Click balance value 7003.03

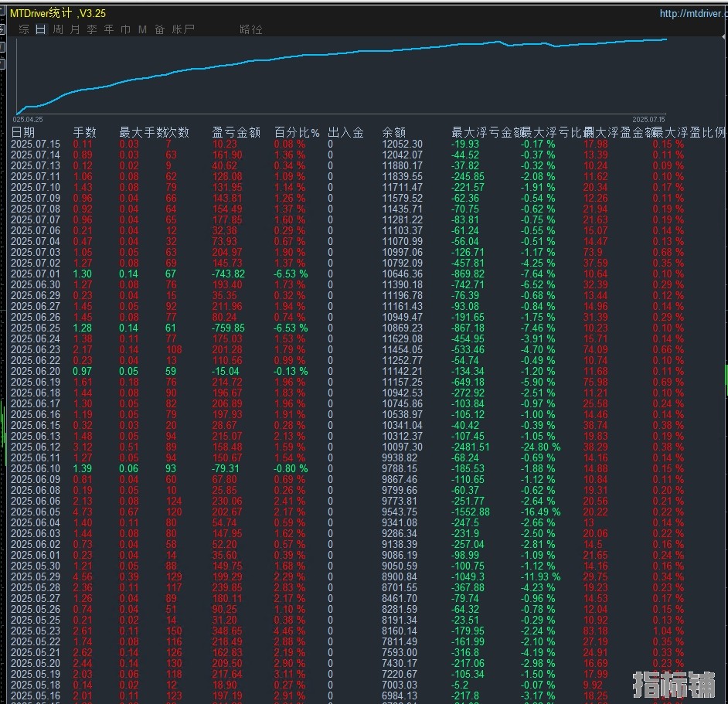click(400, 685)
